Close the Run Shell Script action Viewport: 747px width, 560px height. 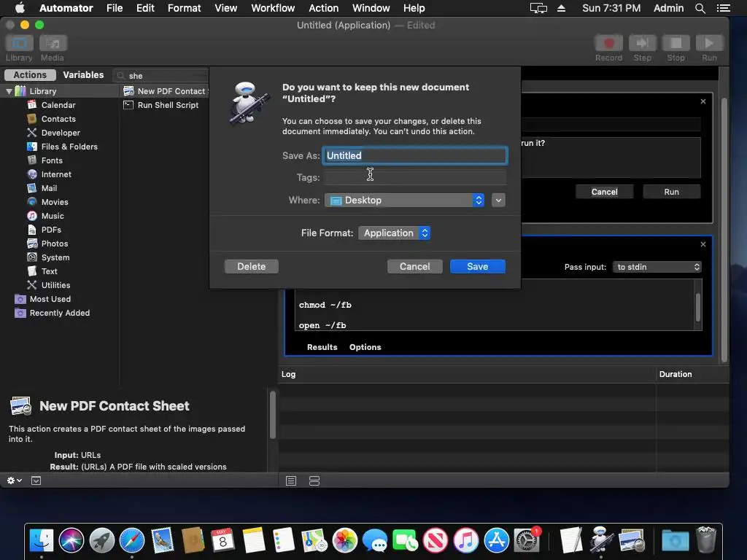tap(703, 244)
